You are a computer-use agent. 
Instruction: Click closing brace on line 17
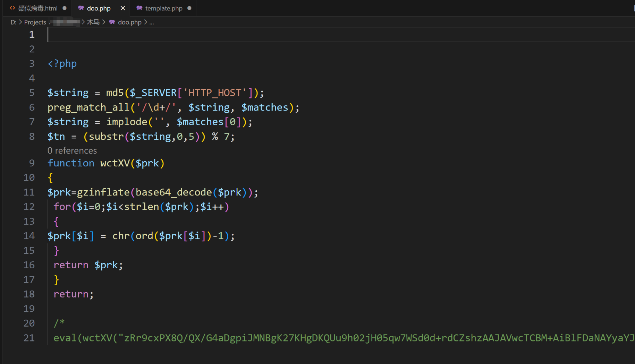coord(56,279)
